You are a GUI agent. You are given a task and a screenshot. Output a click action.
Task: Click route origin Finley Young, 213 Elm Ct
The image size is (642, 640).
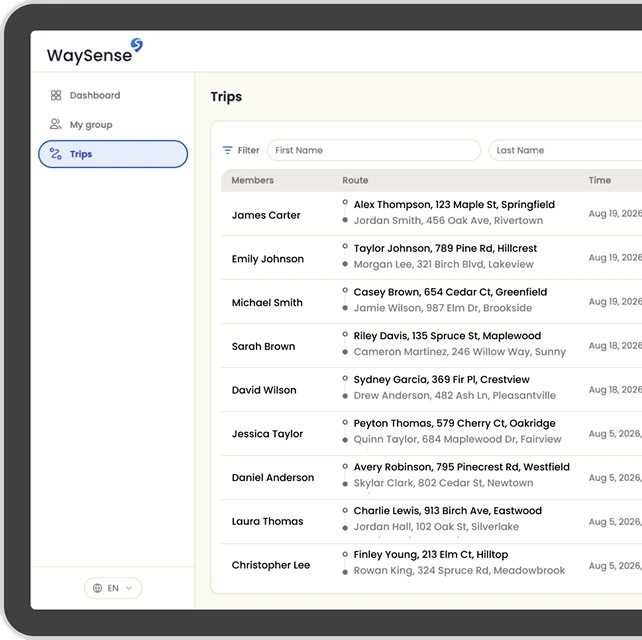(431, 554)
